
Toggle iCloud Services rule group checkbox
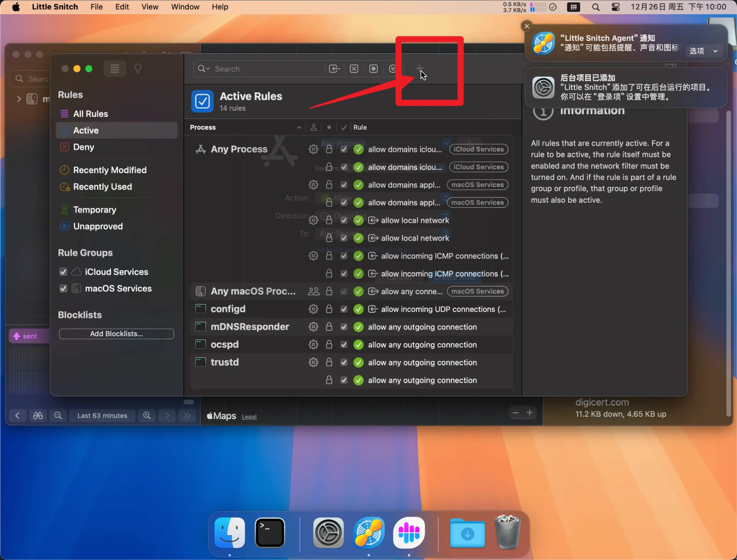(x=63, y=272)
